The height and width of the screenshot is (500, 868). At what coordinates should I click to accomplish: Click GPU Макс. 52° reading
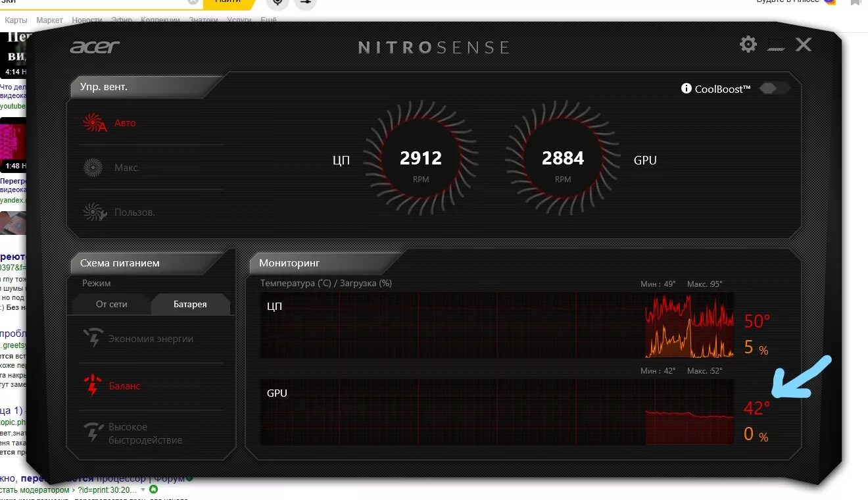705,371
